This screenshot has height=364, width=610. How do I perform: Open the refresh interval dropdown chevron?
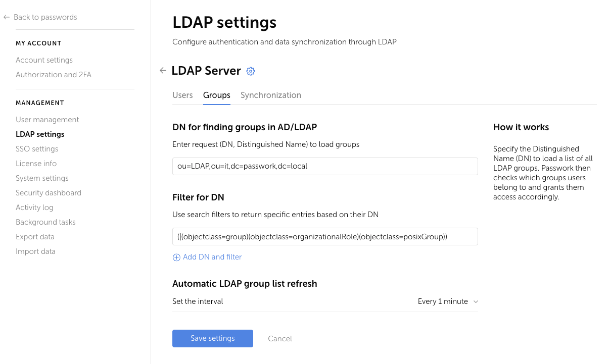(x=475, y=301)
